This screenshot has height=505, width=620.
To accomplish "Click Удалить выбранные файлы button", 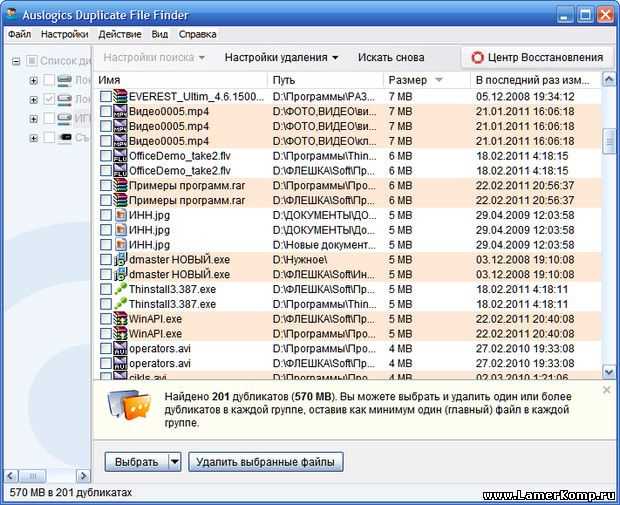I will (x=265, y=462).
